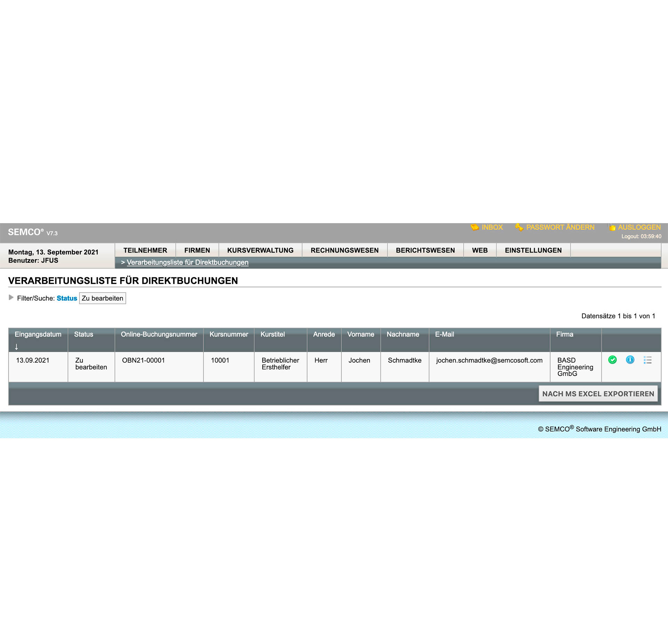
Task: Sort by E-Mail column header
Action: coord(445,334)
